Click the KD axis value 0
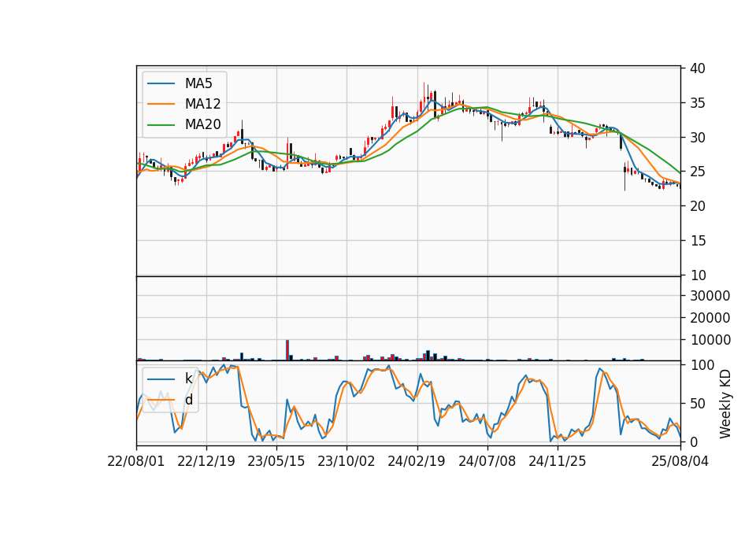The image size is (756, 543). pos(694,441)
